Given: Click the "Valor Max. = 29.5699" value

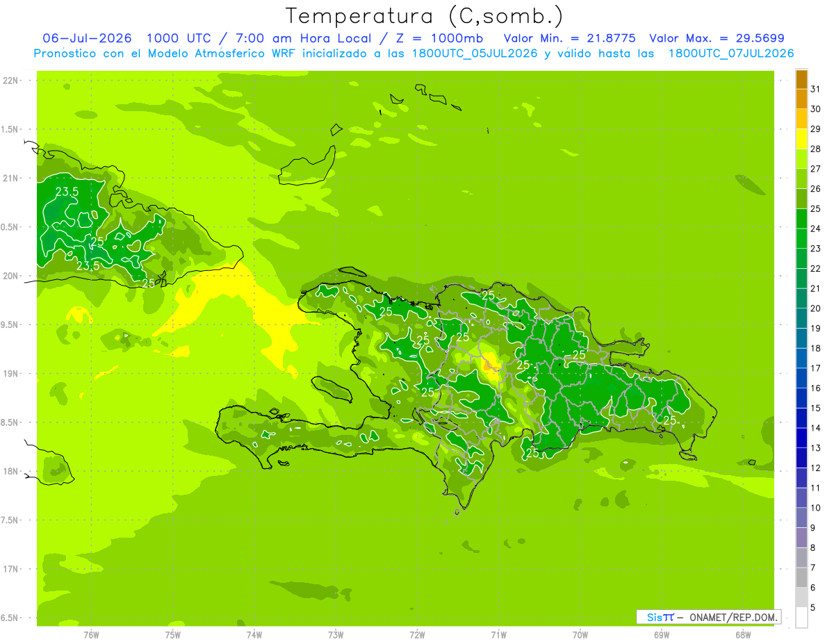Looking at the screenshot, I should click(717, 38).
